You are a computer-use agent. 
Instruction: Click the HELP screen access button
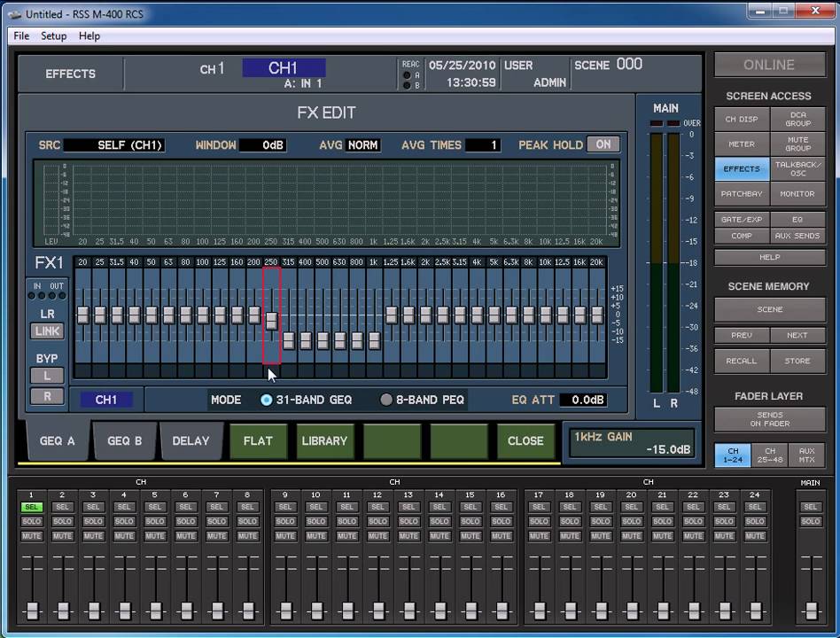(770, 257)
